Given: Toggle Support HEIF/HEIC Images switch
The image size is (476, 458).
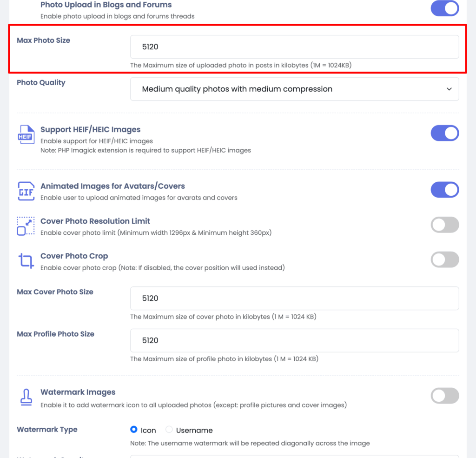Looking at the screenshot, I should tap(445, 133).
